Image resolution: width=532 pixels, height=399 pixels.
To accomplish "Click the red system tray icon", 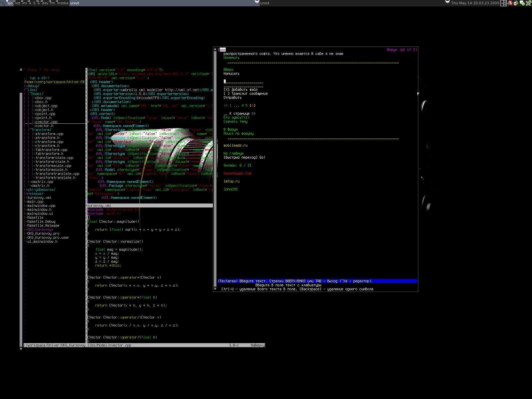I will (x=510, y=3).
